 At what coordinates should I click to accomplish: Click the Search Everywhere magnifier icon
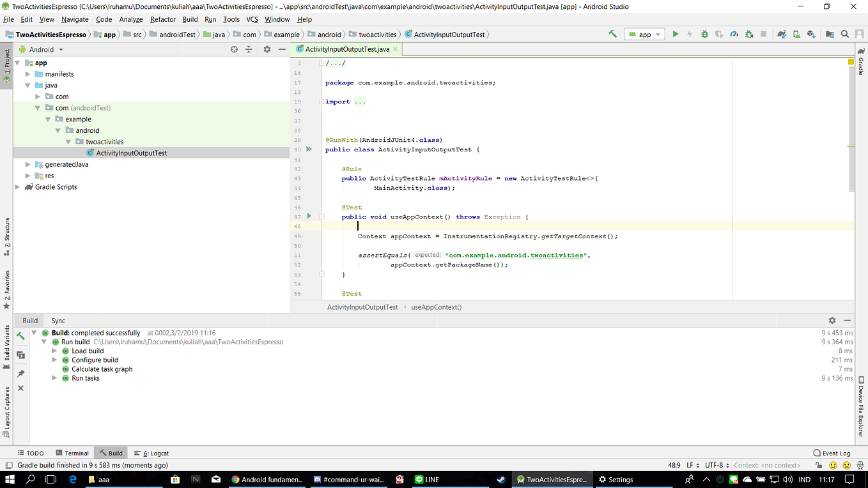coord(844,34)
